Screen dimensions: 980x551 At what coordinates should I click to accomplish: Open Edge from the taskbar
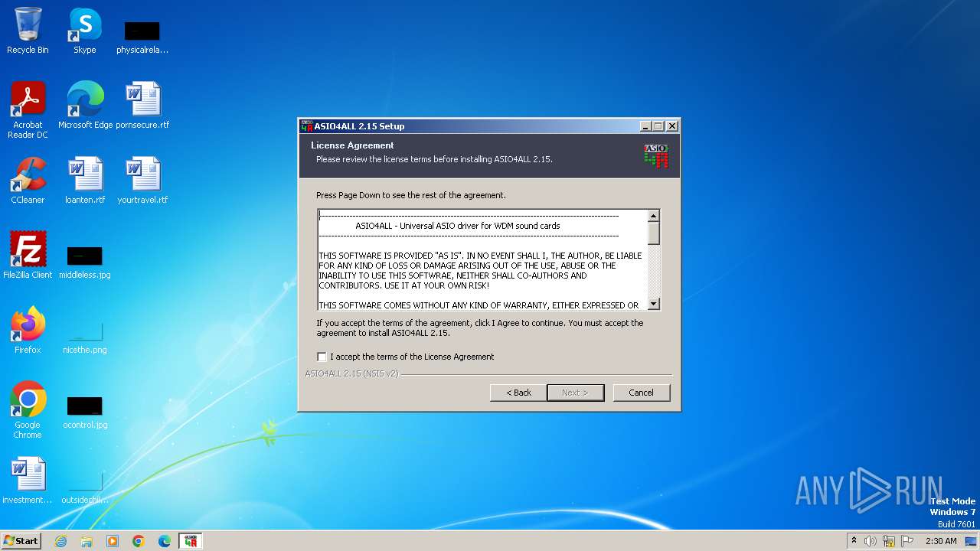165,541
